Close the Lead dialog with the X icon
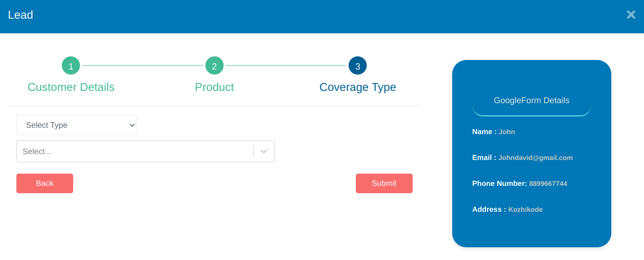Screen dimensions: 644x260 coord(631,15)
